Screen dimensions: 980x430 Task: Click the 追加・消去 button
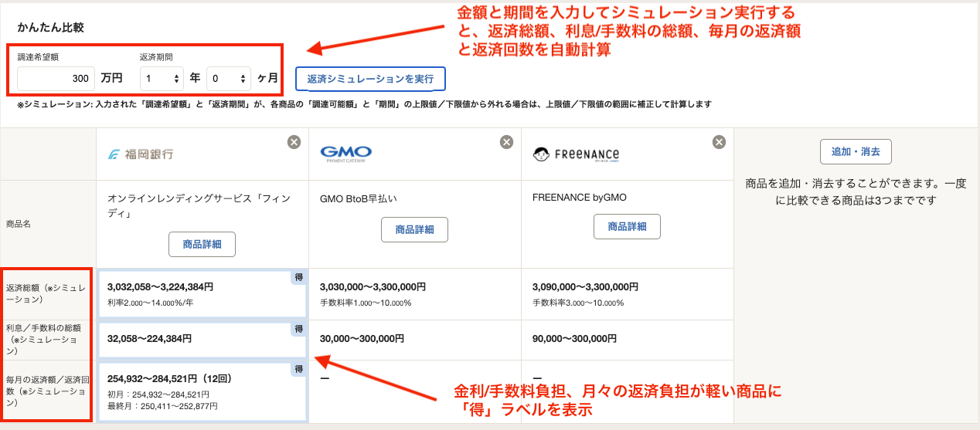point(856,151)
